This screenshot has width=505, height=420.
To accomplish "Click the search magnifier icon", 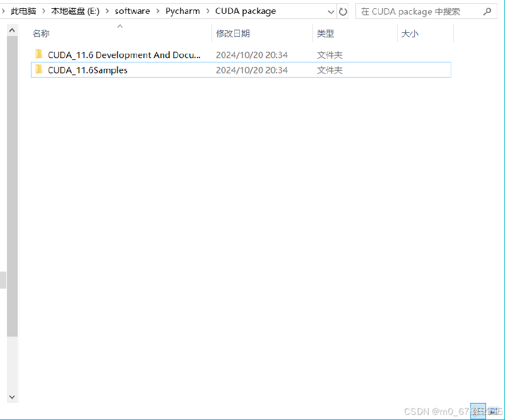I will tap(487, 11).
